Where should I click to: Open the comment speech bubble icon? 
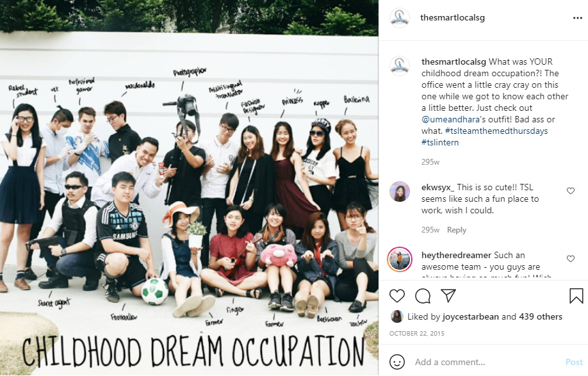pos(423,296)
